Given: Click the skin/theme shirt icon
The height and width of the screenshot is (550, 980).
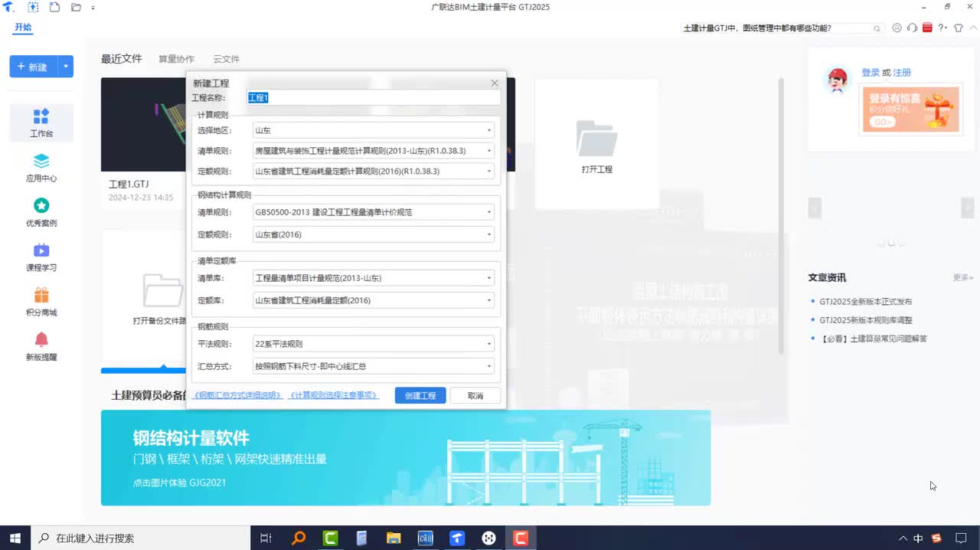Looking at the screenshot, I should pyautogui.click(x=958, y=28).
